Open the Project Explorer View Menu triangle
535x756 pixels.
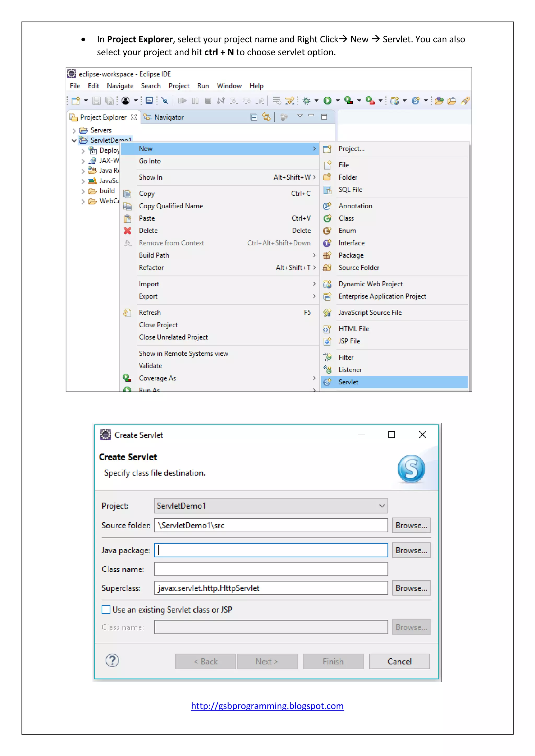(300, 116)
